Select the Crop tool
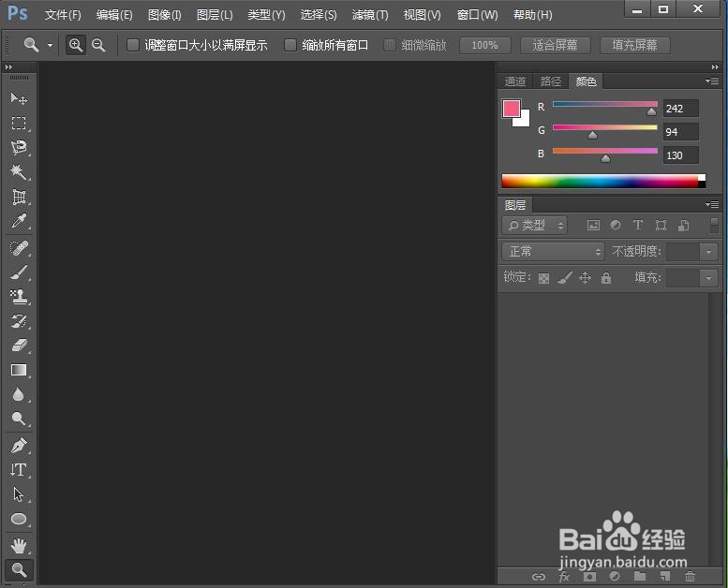The image size is (728, 588). tap(19, 197)
